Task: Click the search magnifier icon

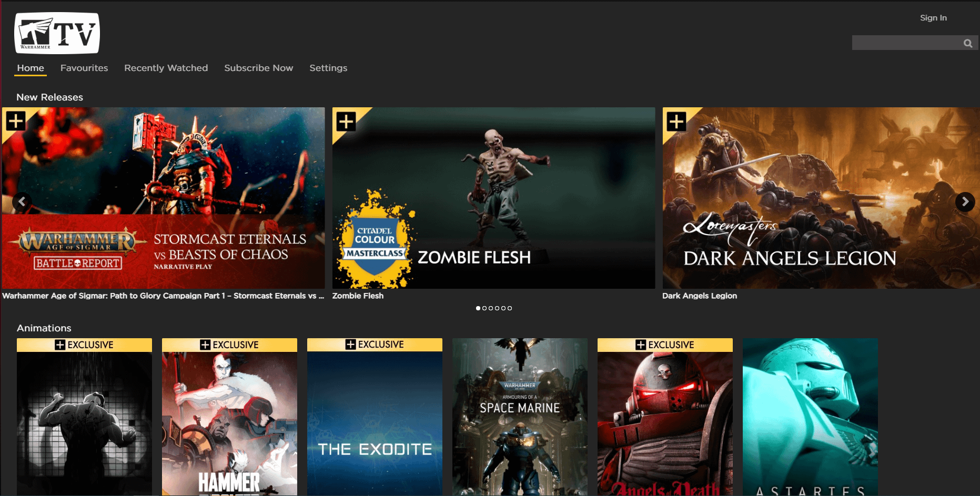Action: (x=968, y=43)
